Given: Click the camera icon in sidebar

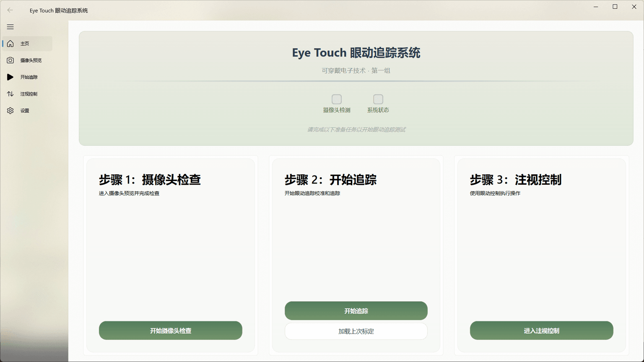Looking at the screenshot, I should coord(10,60).
